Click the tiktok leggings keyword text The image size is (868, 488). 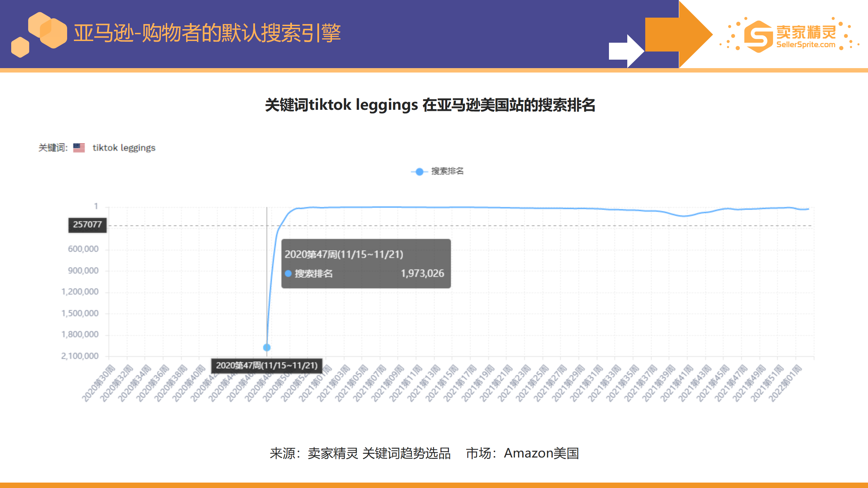click(x=124, y=148)
